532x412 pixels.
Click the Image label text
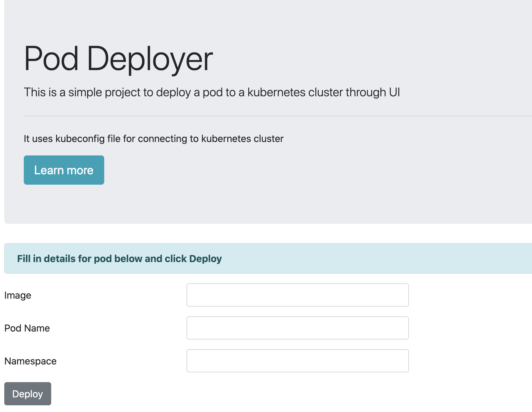click(x=18, y=295)
